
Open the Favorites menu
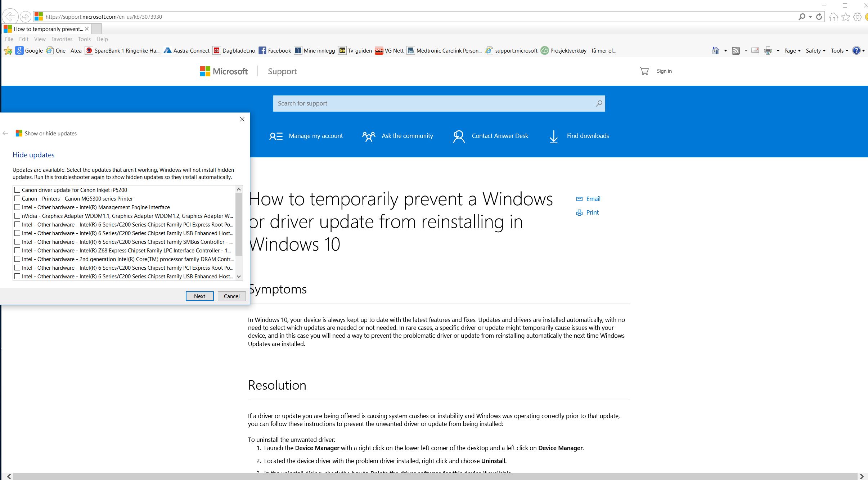coord(62,39)
